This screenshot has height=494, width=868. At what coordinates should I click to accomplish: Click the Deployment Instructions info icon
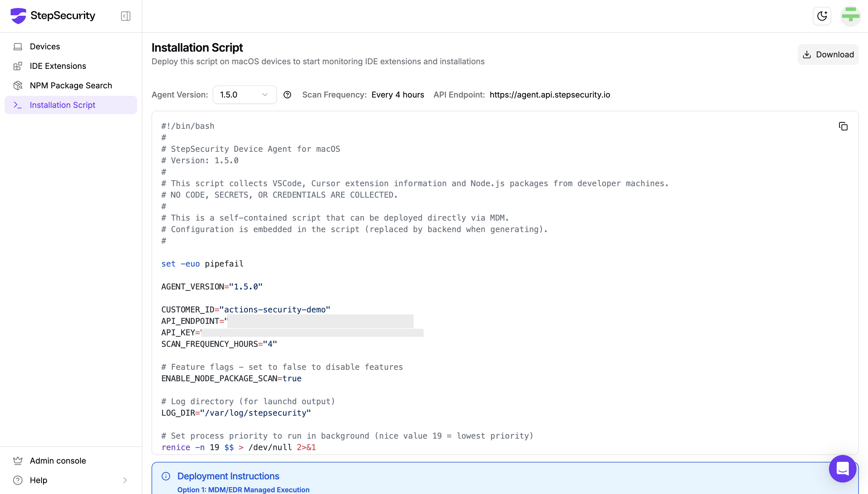[x=166, y=476]
